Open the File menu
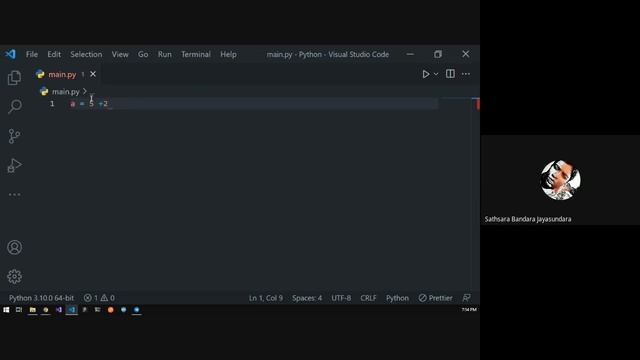640x360 pixels. click(x=32, y=54)
